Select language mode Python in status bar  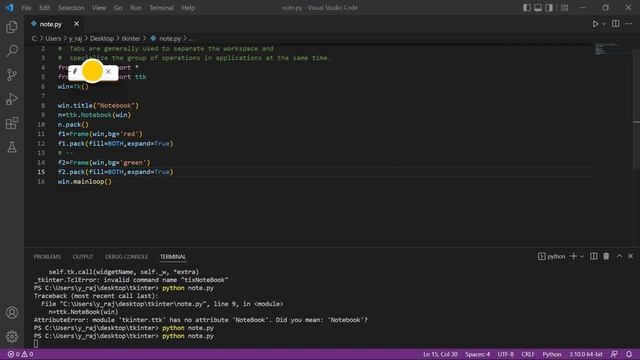[552, 354]
